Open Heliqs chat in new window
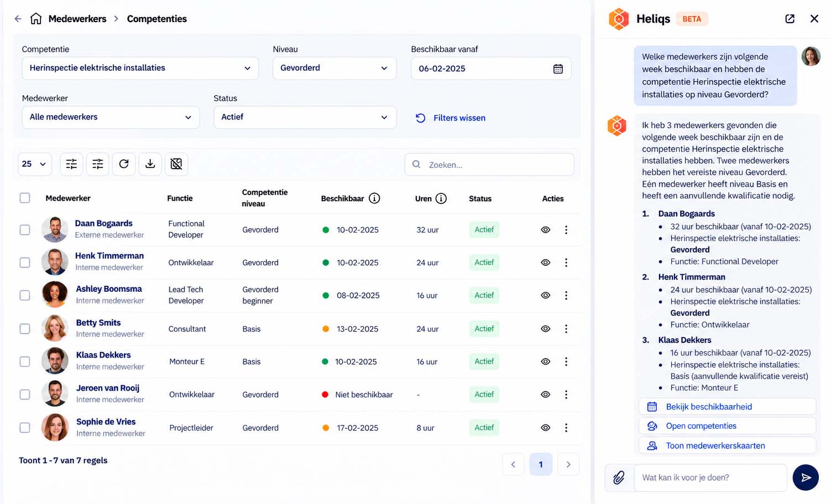The image size is (831, 504). tap(790, 19)
